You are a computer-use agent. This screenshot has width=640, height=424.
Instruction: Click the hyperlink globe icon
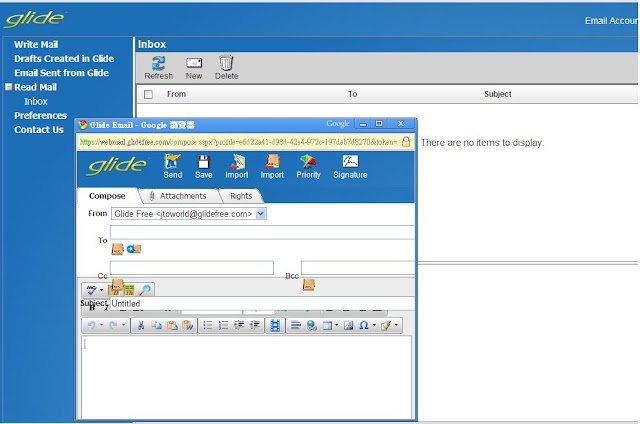click(311, 325)
